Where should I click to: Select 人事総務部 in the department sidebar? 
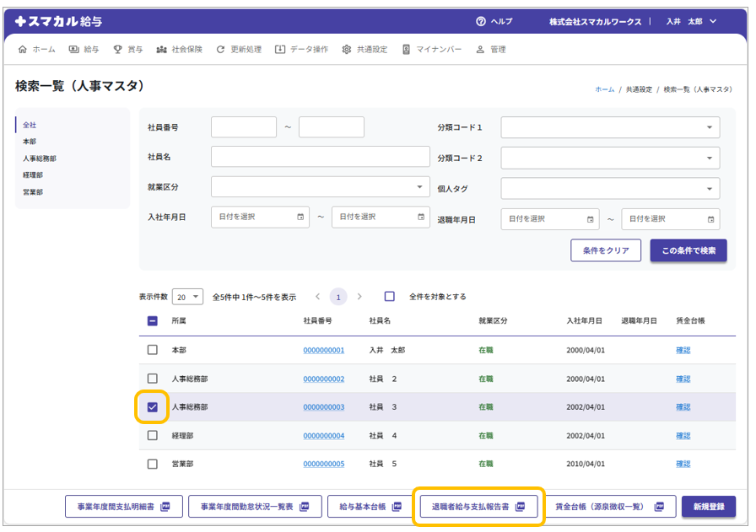(x=40, y=159)
